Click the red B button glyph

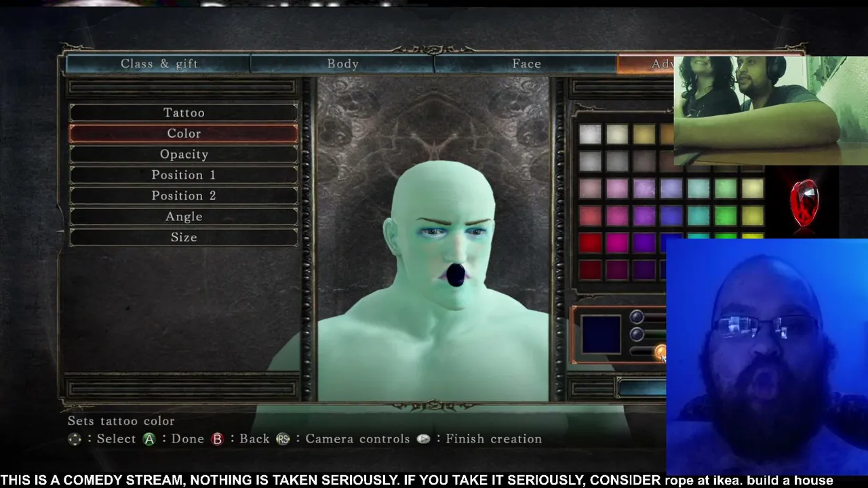pyautogui.click(x=217, y=439)
